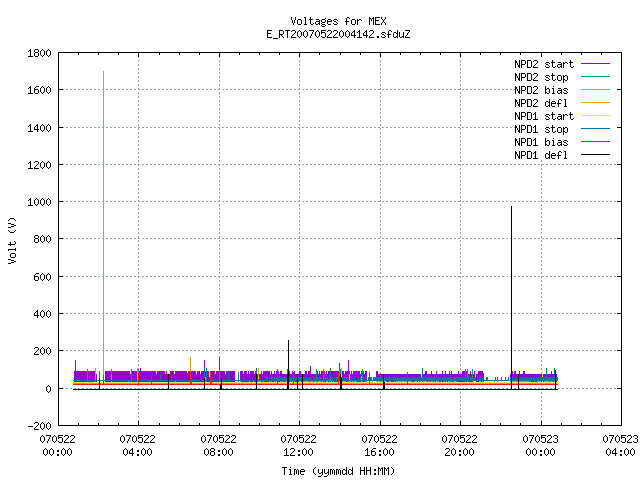Click the y-axis tick value 800

42,239
